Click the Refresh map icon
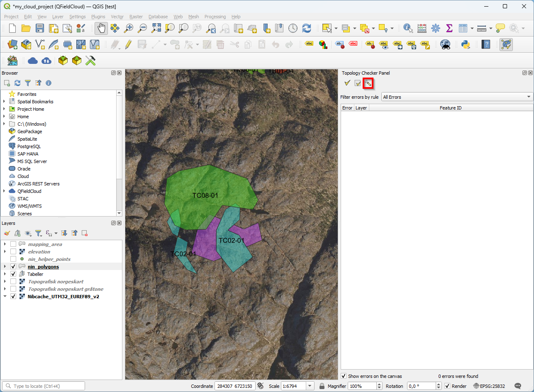Viewport: 534px width, 392px height. [x=307, y=28]
